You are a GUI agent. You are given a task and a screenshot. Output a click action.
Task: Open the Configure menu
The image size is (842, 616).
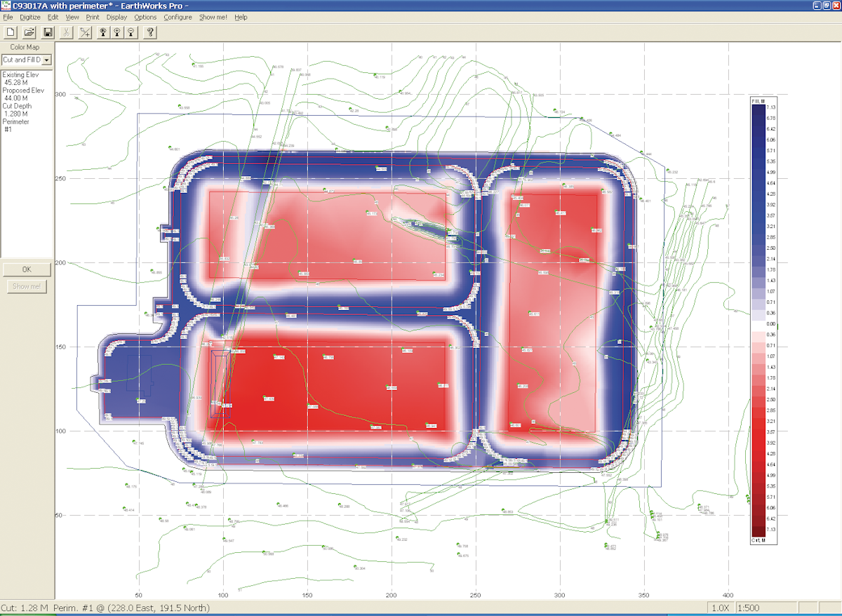[177, 17]
